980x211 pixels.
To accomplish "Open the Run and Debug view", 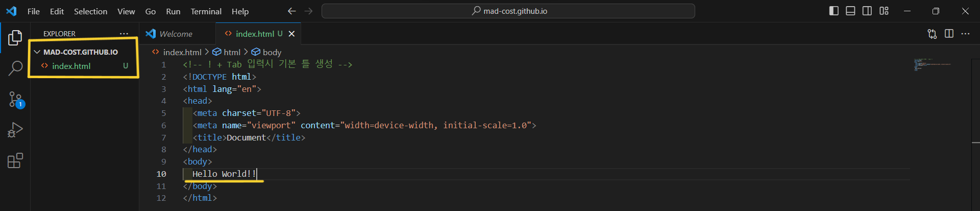I will (x=15, y=130).
